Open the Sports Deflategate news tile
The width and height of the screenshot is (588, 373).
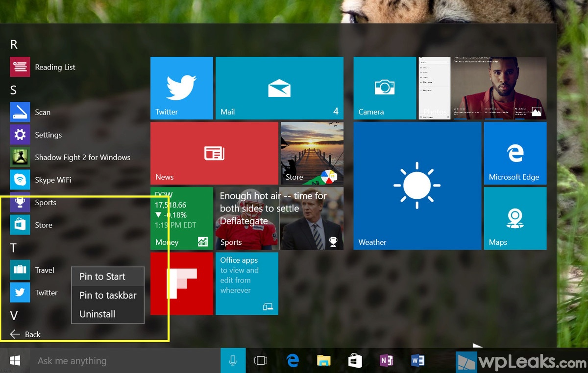279,218
